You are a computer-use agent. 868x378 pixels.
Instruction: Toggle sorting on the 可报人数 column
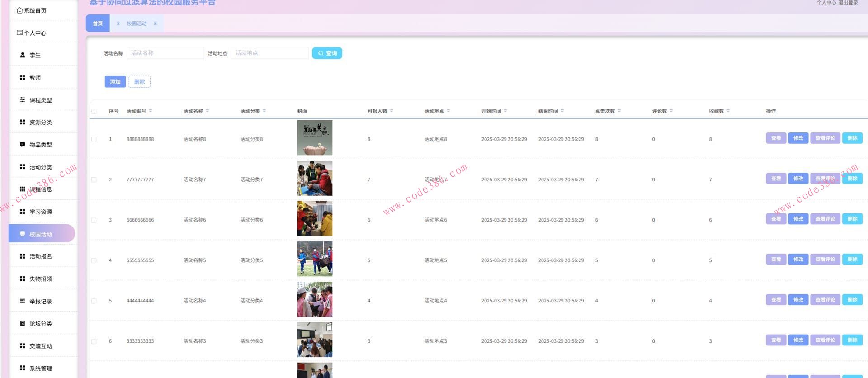(x=392, y=111)
